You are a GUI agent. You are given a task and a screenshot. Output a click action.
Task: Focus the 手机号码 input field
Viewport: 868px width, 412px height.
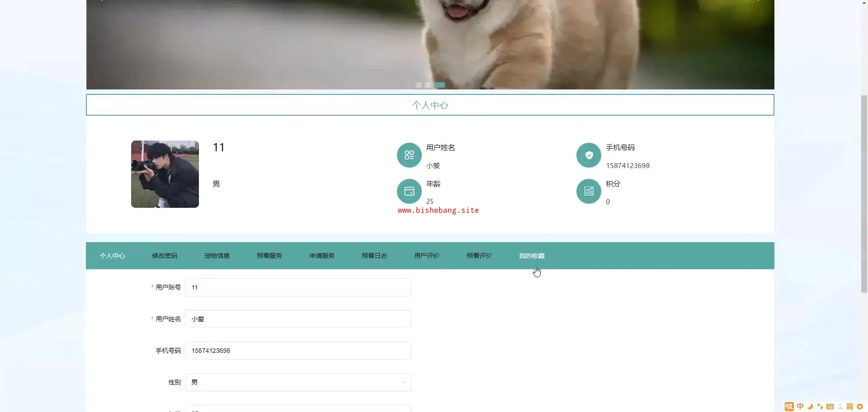(x=298, y=351)
